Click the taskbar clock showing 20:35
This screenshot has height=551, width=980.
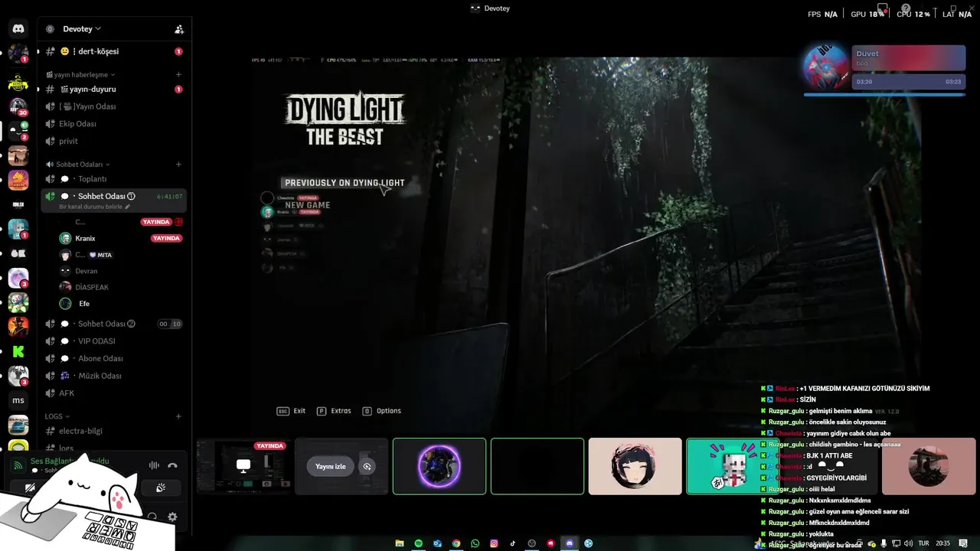pyautogui.click(x=942, y=543)
